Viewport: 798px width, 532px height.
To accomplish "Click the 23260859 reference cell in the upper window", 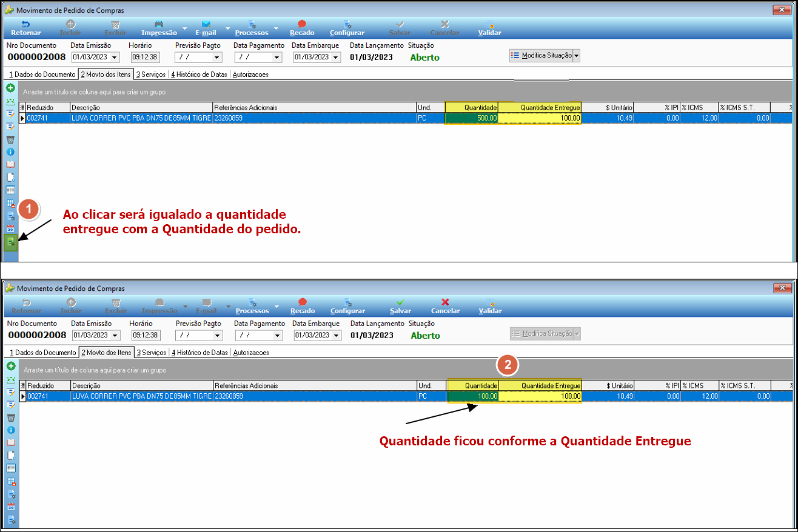I will (x=315, y=118).
